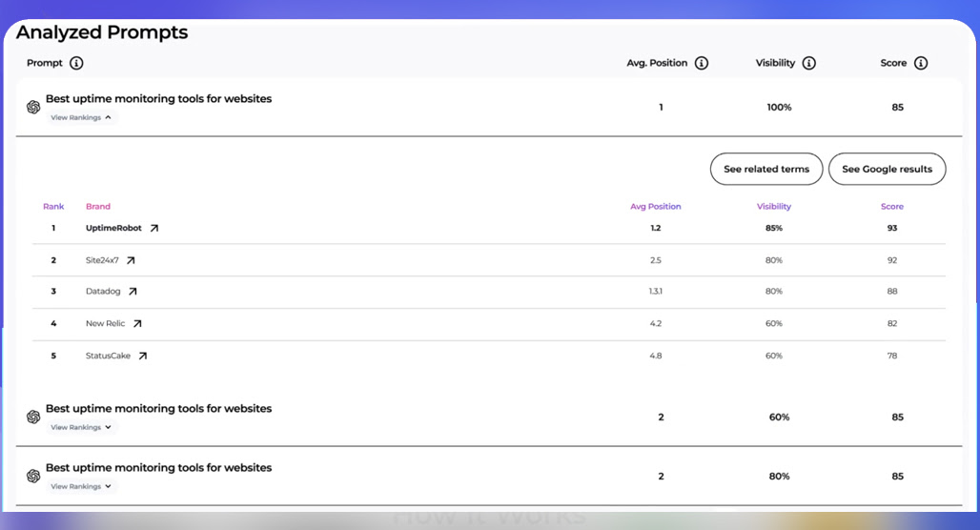Screen dimensions: 980x530
Task: Click the purple Avg Position column header
Action: tap(656, 206)
